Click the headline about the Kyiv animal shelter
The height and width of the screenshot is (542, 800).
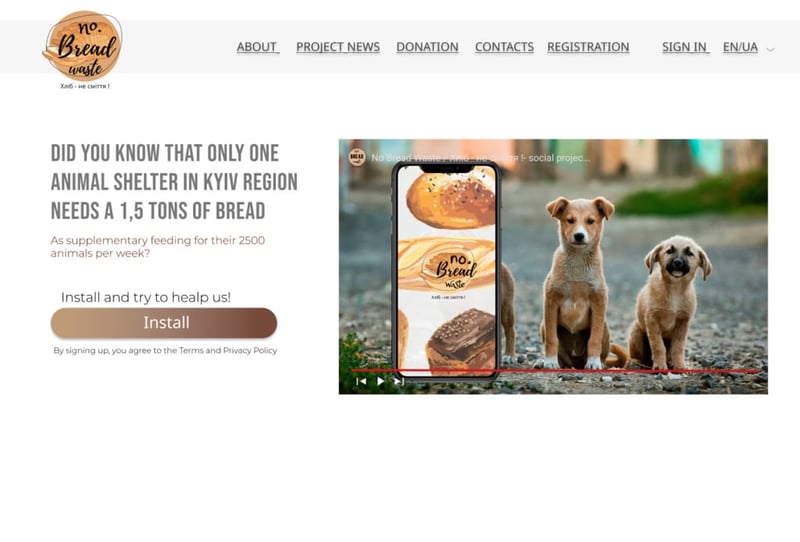pos(174,182)
